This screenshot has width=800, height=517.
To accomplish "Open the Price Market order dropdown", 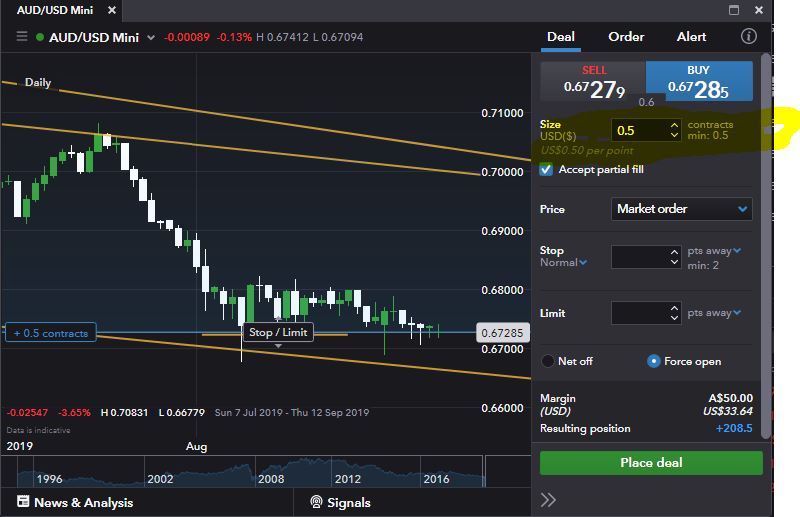I will (x=681, y=209).
